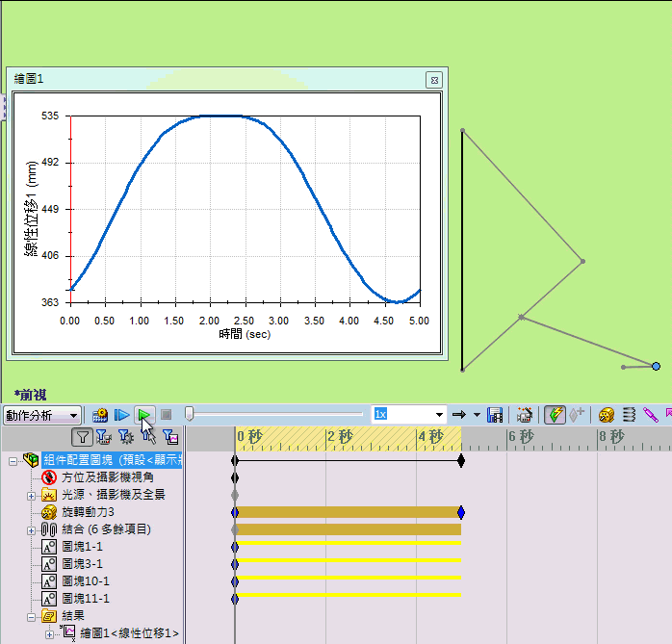Click the 圖塊10-1 block icon
This screenshot has height=644, width=672.
[x=49, y=581]
